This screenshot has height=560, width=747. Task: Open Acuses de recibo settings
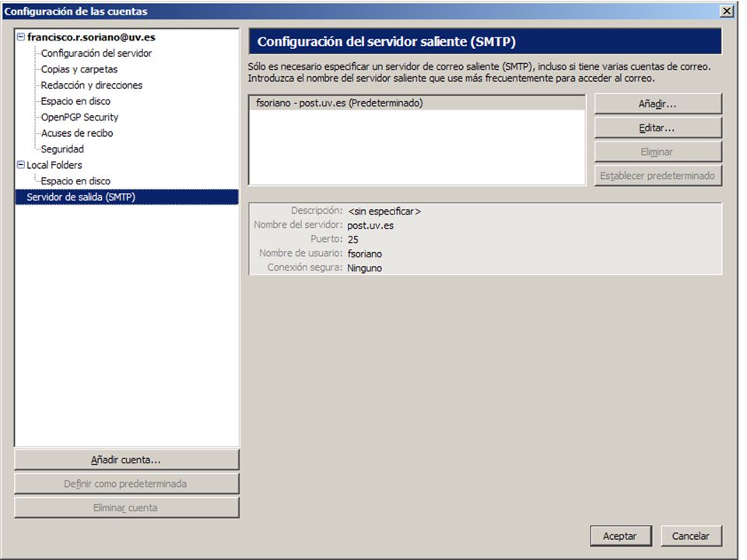77,133
